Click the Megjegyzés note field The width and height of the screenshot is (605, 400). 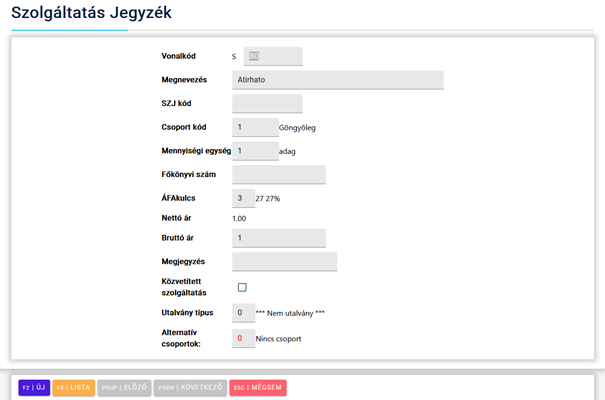click(x=284, y=262)
